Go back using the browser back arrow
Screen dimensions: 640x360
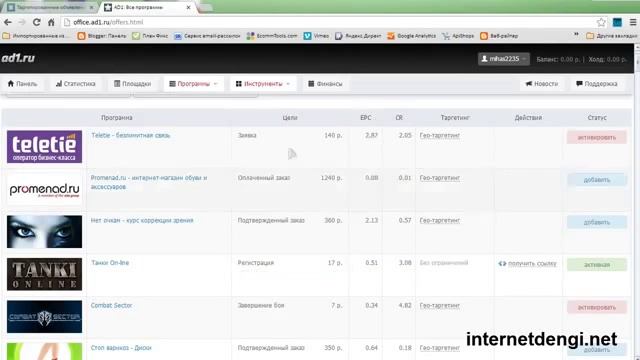tap(7, 22)
